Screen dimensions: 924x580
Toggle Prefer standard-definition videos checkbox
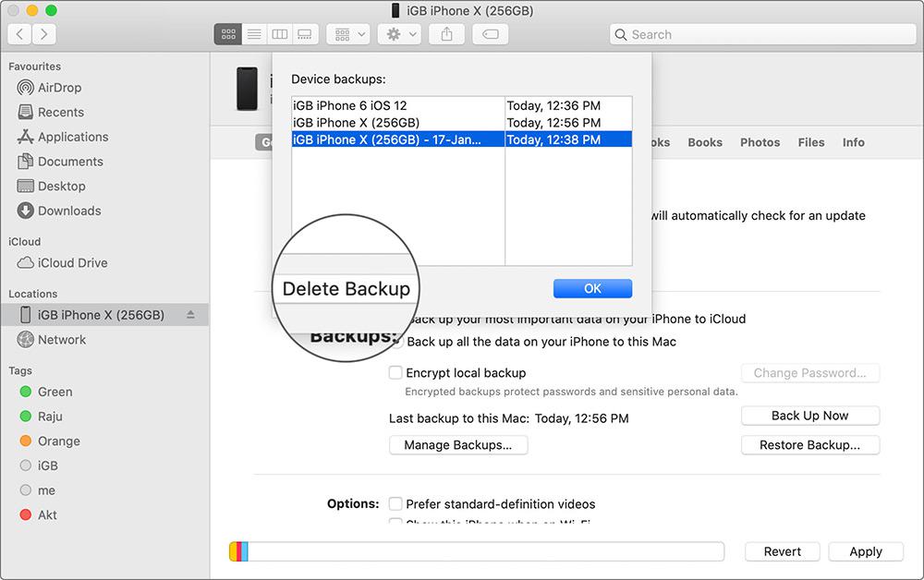(395, 504)
